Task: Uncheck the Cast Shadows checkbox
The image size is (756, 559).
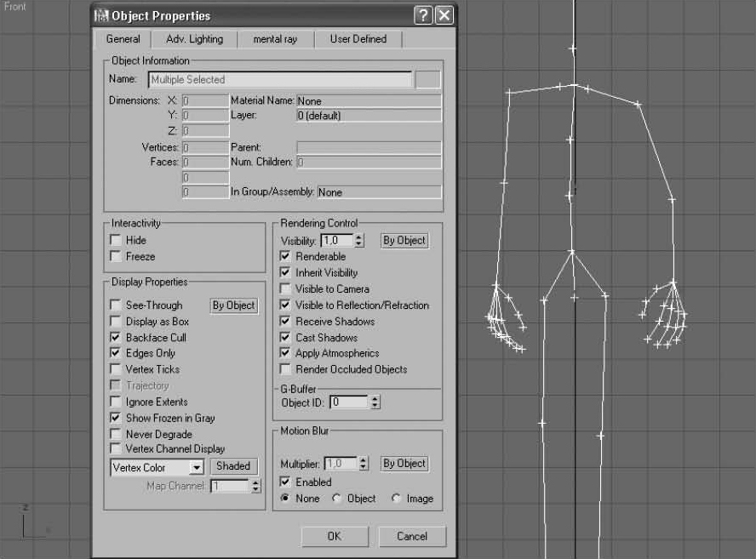Action: (285, 338)
